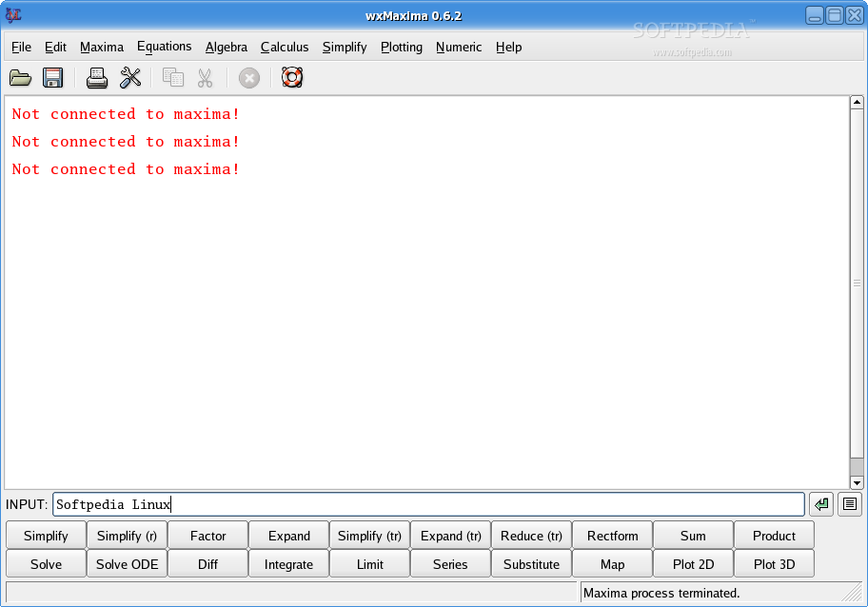Click the INPUT: label

27,504
